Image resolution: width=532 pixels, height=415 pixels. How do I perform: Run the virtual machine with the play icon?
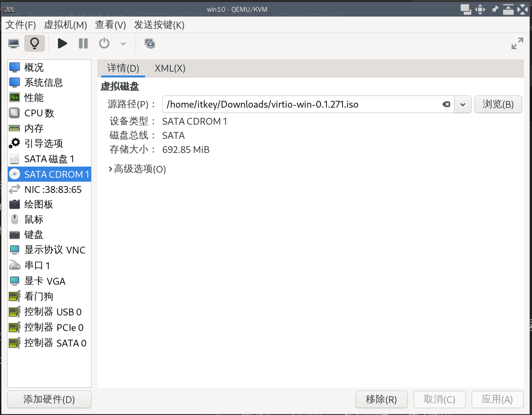click(62, 43)
